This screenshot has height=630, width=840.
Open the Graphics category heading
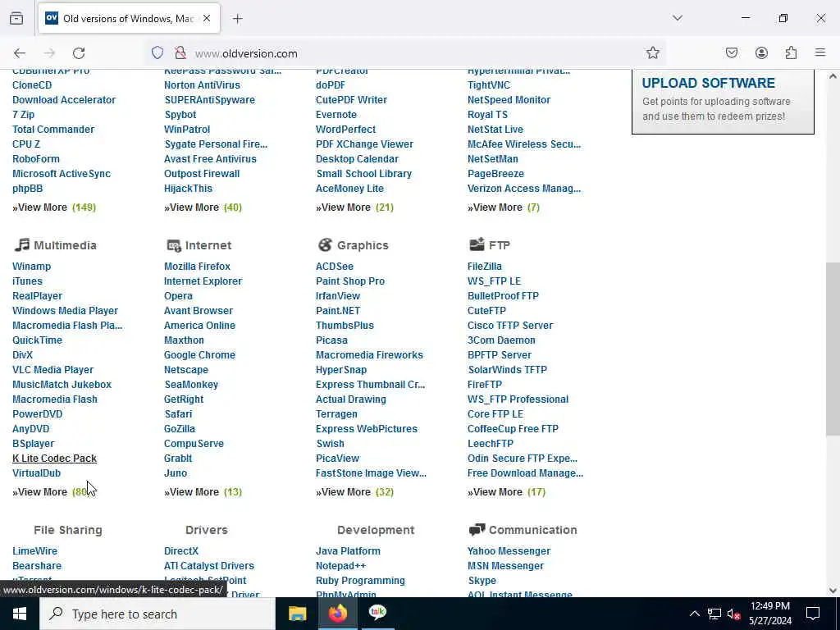pyautogui.click(x=363, y=245)
